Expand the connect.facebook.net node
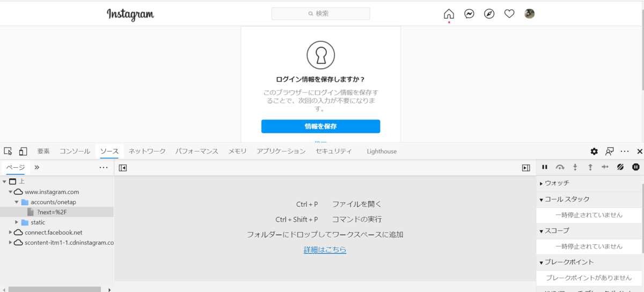This screenshot has width=644, height=292. tap(11, 233)
